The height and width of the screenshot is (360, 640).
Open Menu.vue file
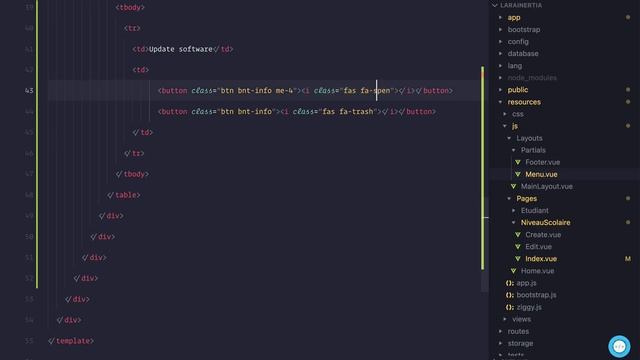pyautogui.click(x=541, y=174)
